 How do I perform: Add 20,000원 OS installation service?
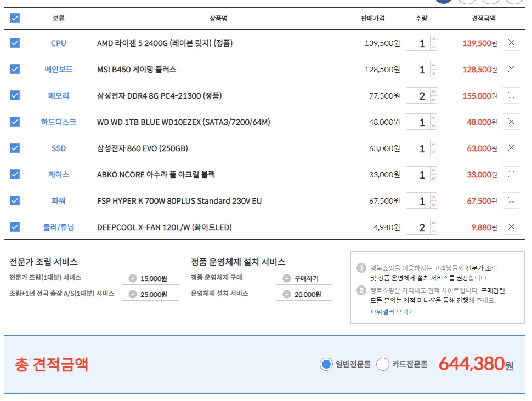click(x=304, y=294)
